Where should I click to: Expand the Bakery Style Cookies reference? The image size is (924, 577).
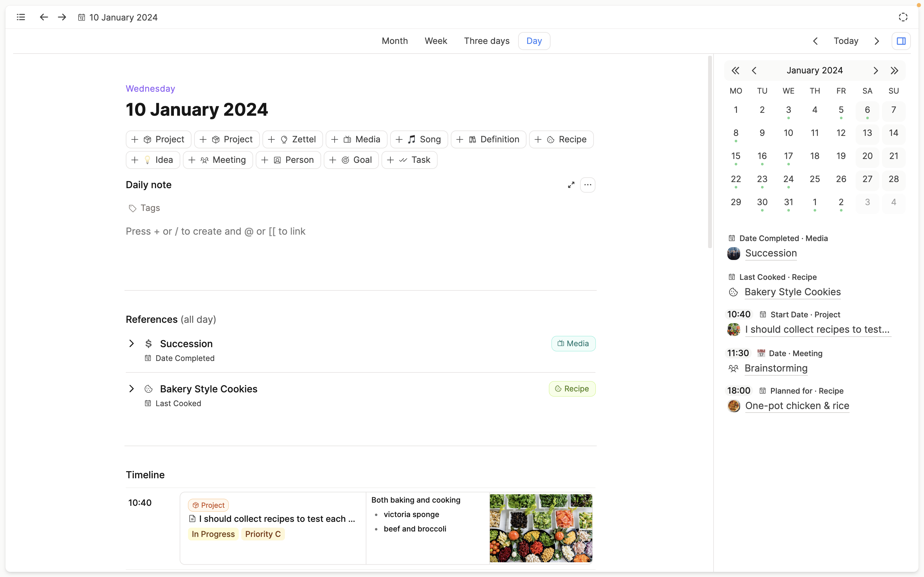tap(131, 389)
